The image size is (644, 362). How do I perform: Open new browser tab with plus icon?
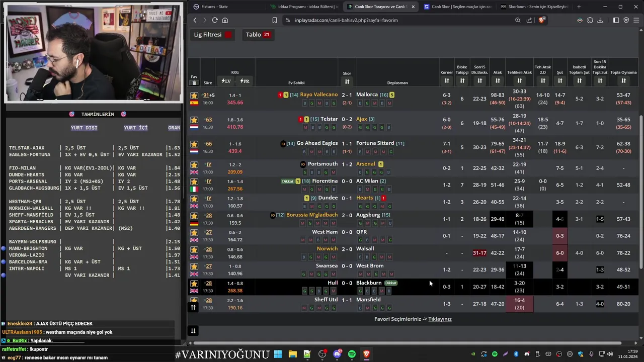tap(579, 7)
